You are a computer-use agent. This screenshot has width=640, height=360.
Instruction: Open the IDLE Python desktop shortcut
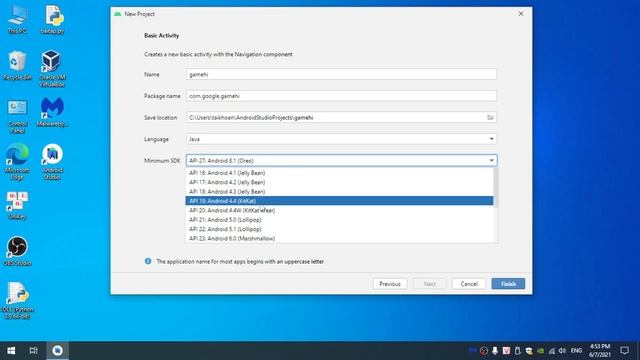pos(17,300)
